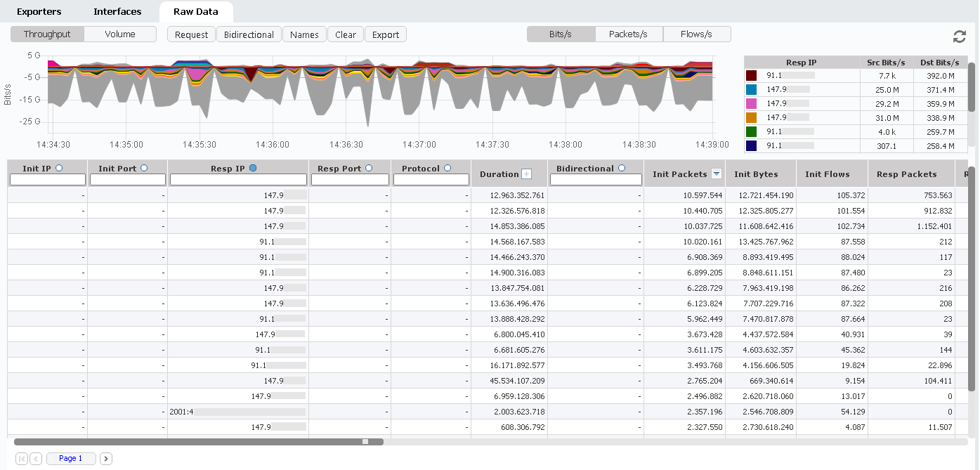This screenshot has width=980, height=470.
Task: Toggle the view to Volume
Action: click(120, 34)
